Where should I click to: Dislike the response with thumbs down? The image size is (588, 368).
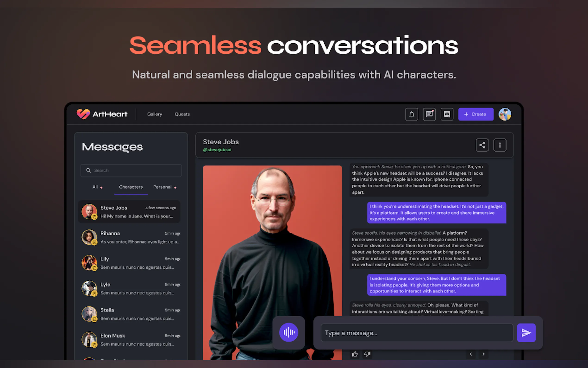367,354
